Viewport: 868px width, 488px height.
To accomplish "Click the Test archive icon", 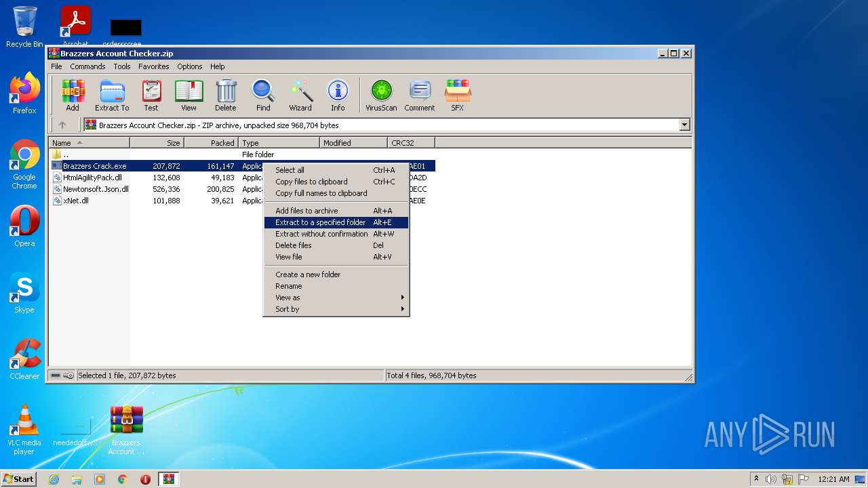I will [151, 96].
